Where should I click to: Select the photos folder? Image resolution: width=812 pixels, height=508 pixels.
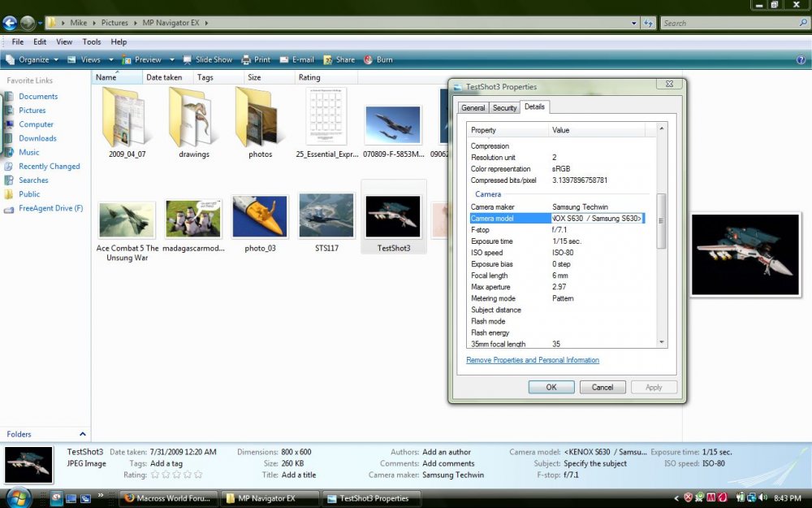tap(260, 124)
